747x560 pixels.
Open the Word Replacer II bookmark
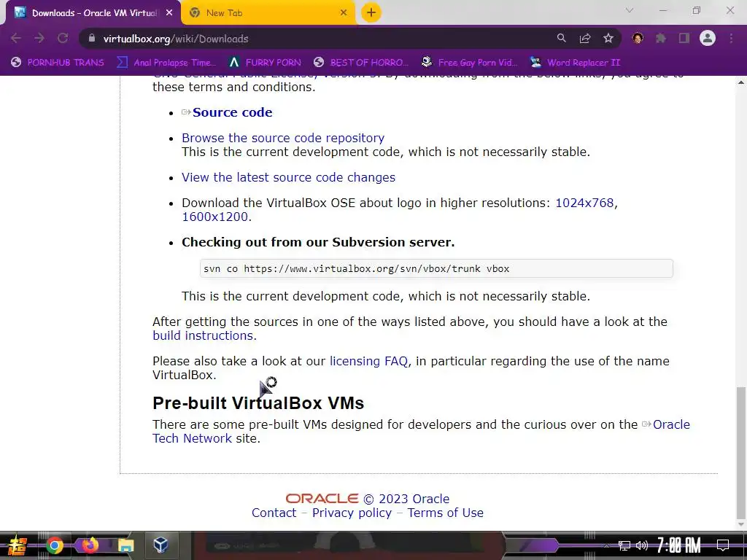[x=575, y=63]
